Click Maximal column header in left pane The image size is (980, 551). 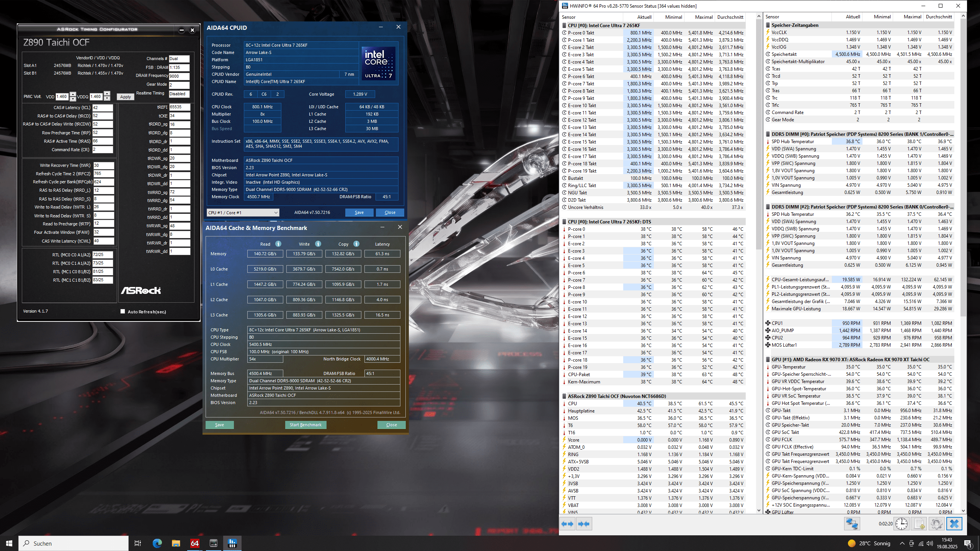click(x=704, y=17)
